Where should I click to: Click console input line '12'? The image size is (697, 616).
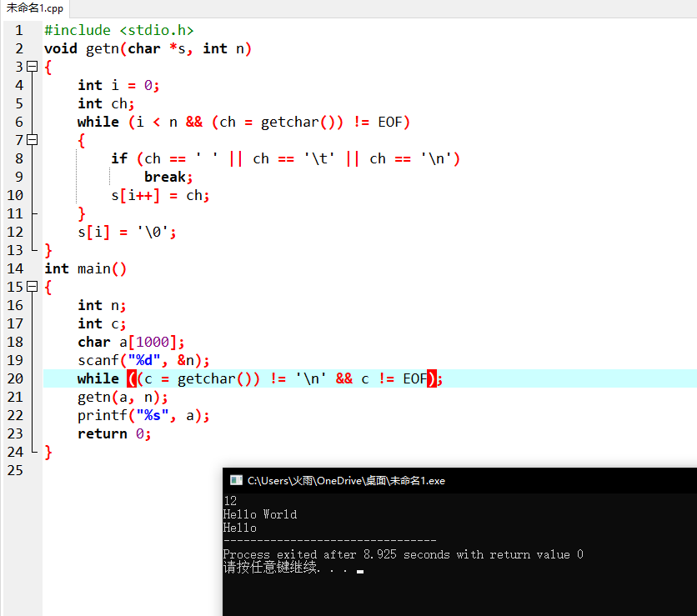point(230,501)
